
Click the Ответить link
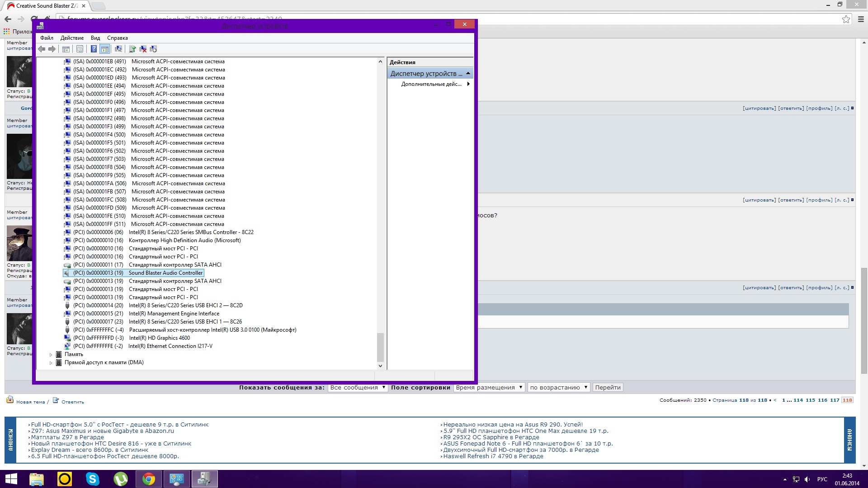click(72, 402)
